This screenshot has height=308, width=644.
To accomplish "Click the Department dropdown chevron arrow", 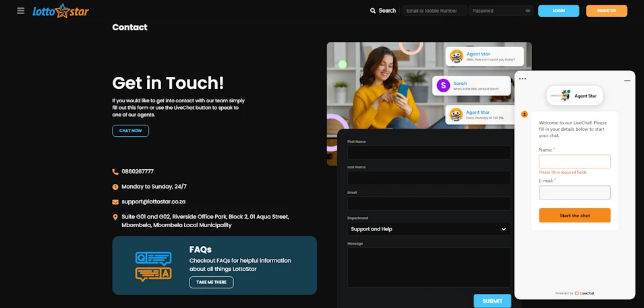I will click(x=504, y=229).
